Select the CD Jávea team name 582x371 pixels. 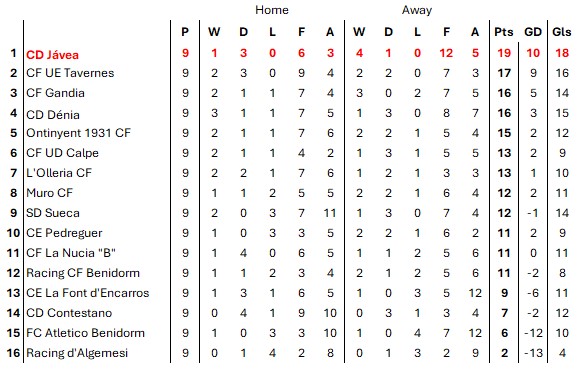52,55
